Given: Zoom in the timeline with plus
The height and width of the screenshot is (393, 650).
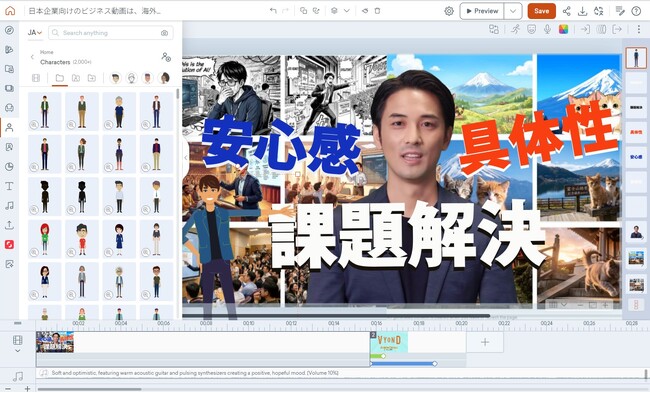Looking at the screenshot, I should [27, 389].
